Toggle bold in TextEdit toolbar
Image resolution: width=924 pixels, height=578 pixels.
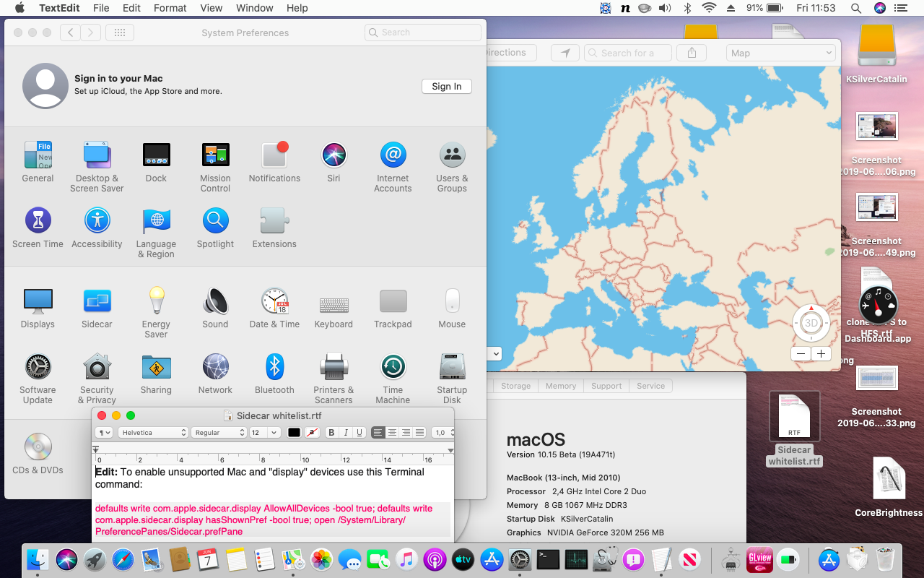[x=331, y=433]
